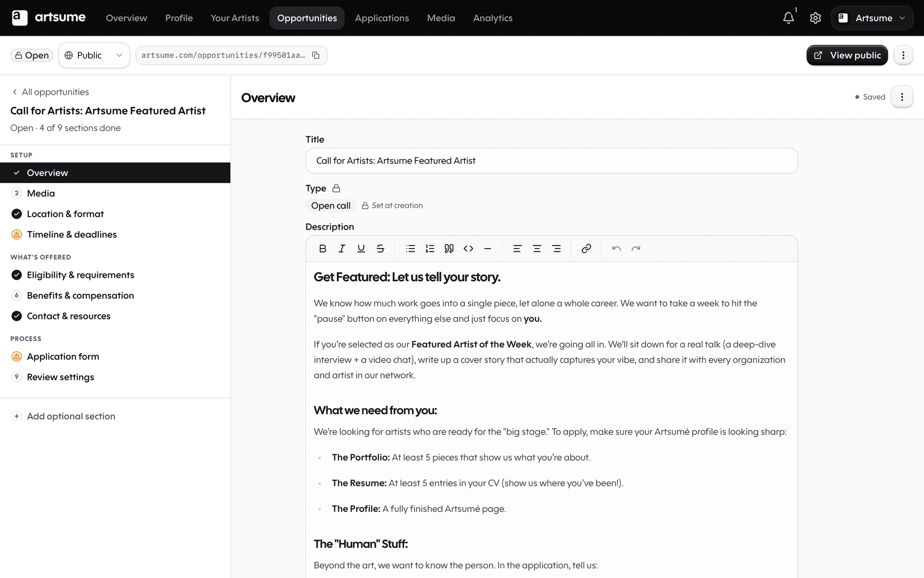The width and height of the screenshot is (924, 578).
Task: Insert a code block
Action: [468, 249]
